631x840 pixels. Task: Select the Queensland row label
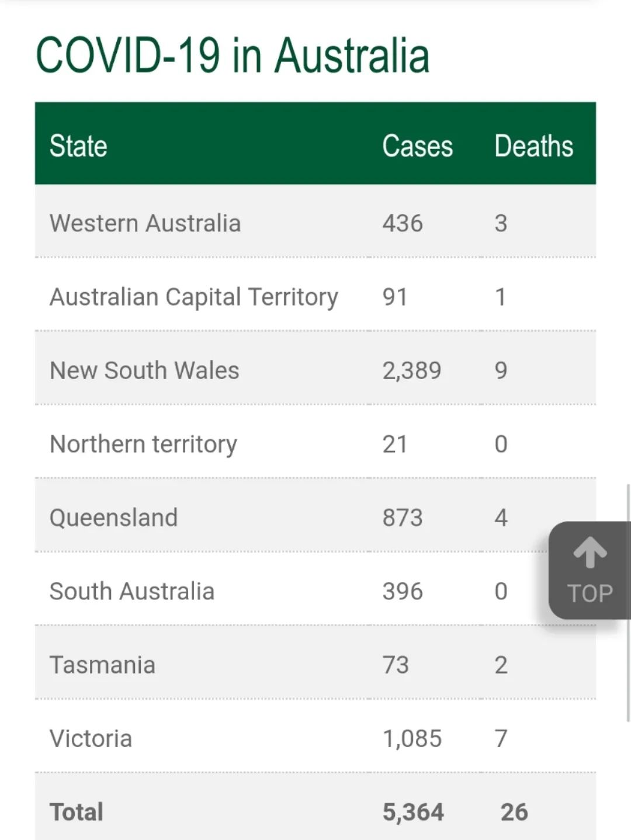click(114, 518)
